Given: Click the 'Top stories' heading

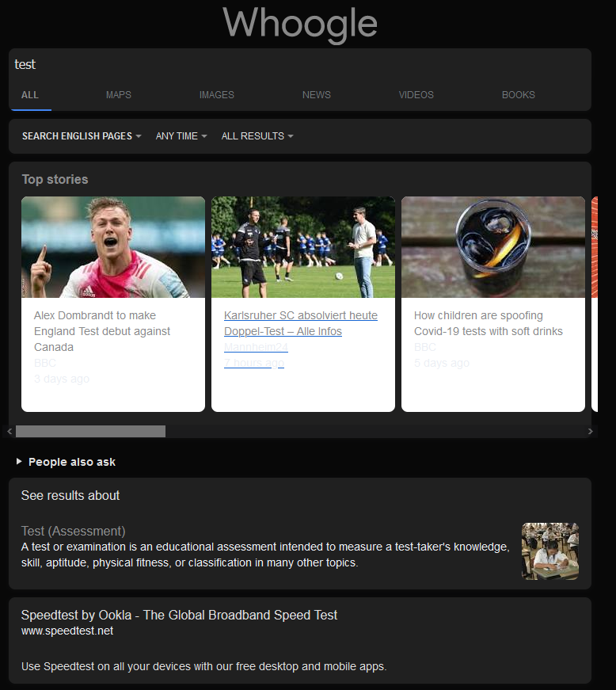Looking at the screenshot, I should (x=55, y=180).
